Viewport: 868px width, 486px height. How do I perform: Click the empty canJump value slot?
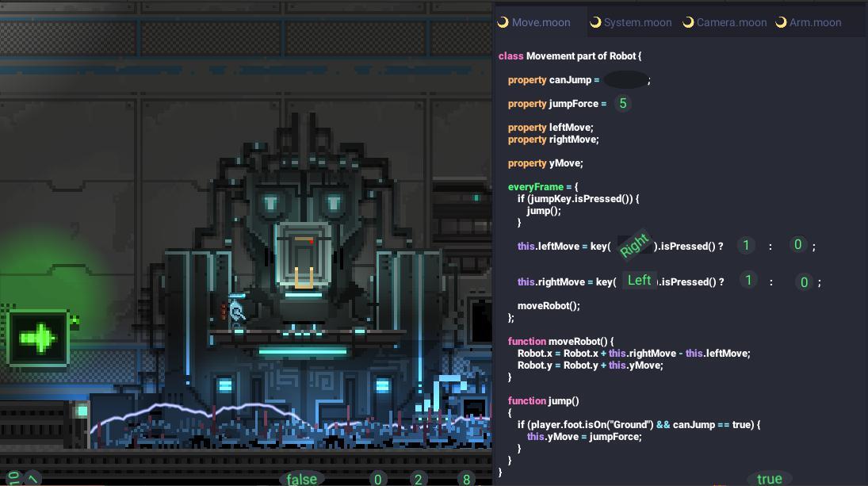point(625,80)
